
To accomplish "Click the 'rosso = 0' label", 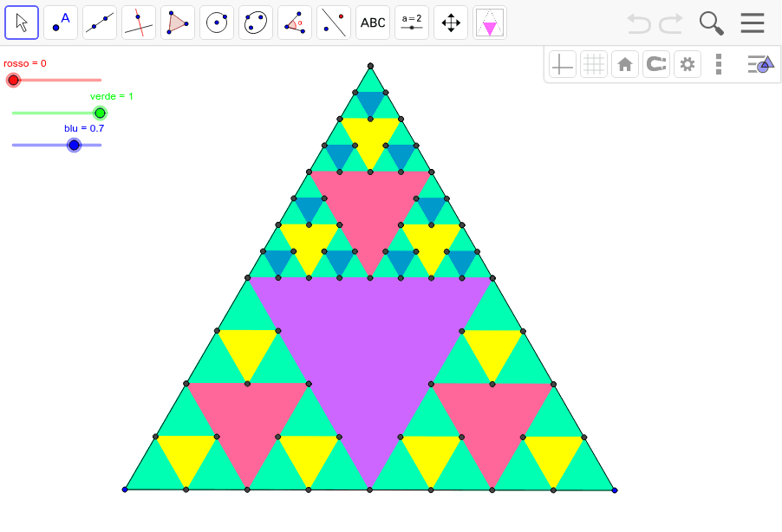I will click(25, 63).
